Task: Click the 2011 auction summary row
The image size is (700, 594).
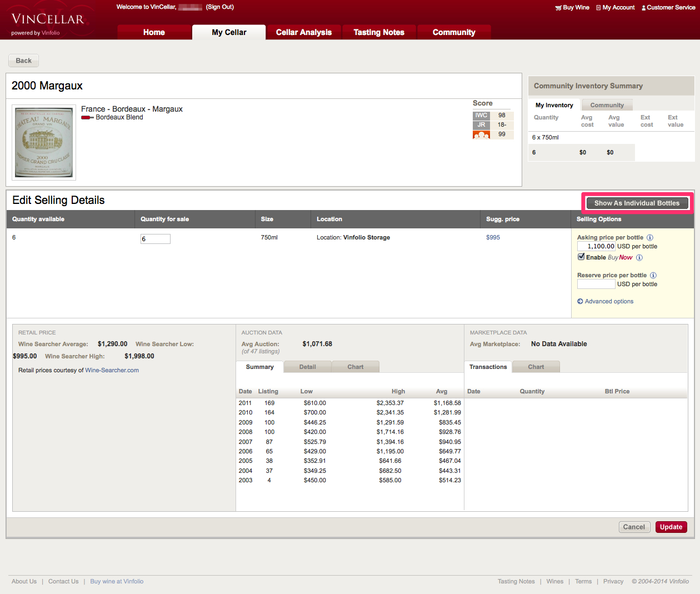Action: click(x=350, y=403)
